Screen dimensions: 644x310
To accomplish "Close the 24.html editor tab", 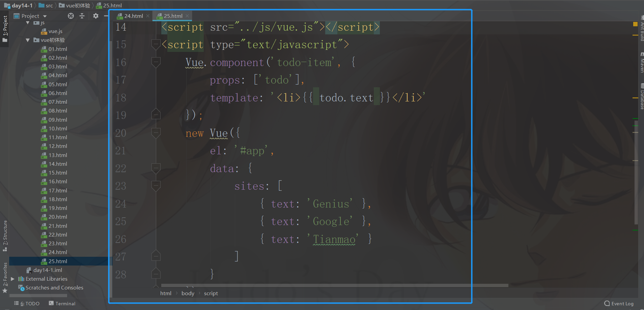I will [x=148, y=16].
